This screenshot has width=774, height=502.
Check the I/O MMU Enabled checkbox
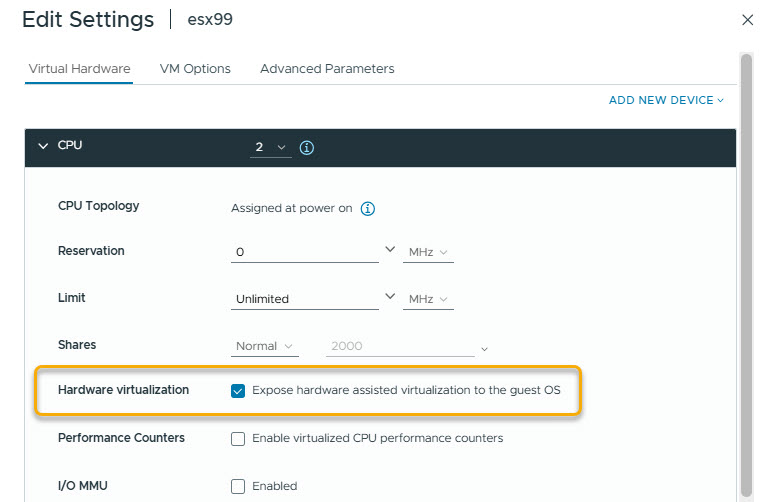pyautogui.click(x=238, y=486)
